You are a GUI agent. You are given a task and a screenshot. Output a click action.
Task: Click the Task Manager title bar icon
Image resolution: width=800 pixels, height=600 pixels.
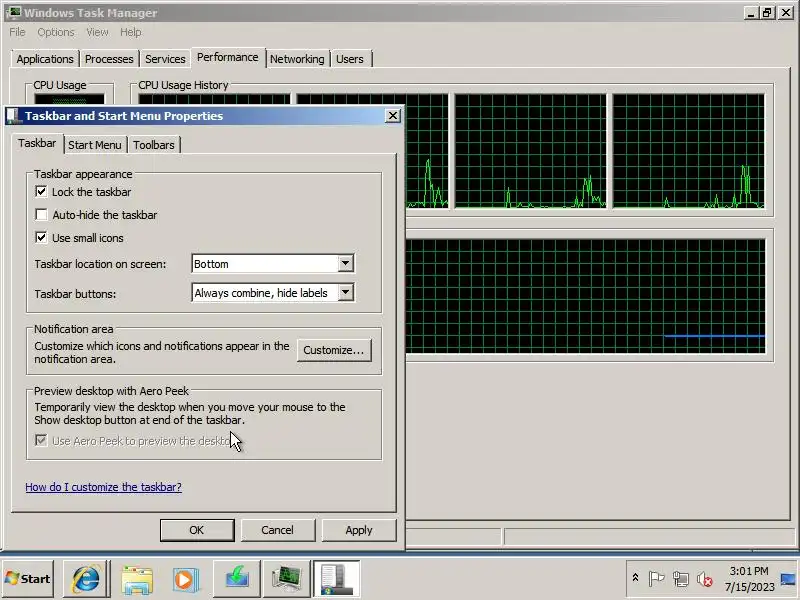pos(14,12)
